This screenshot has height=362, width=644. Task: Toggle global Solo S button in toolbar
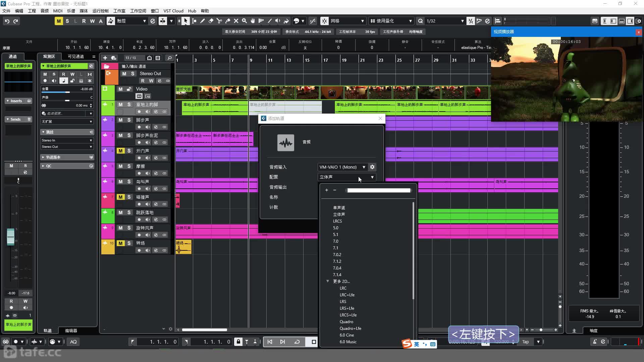point(67,21)
